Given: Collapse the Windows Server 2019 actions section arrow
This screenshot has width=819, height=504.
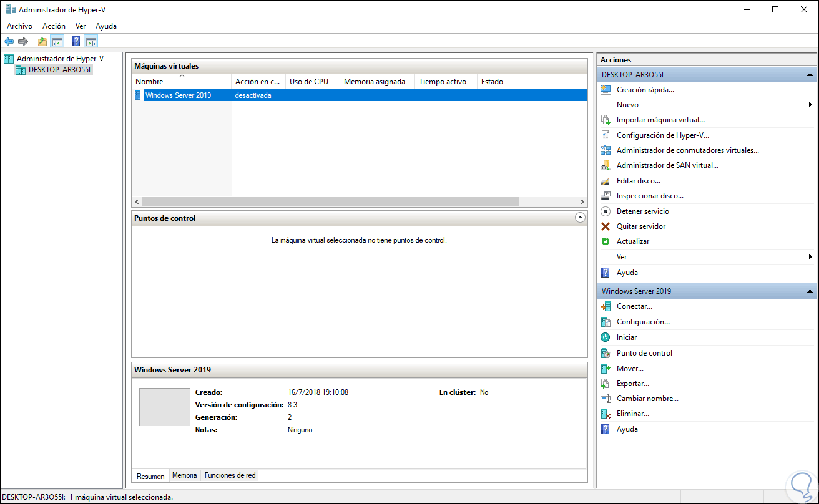Looking at the screenshot, I should coord(810,291).
